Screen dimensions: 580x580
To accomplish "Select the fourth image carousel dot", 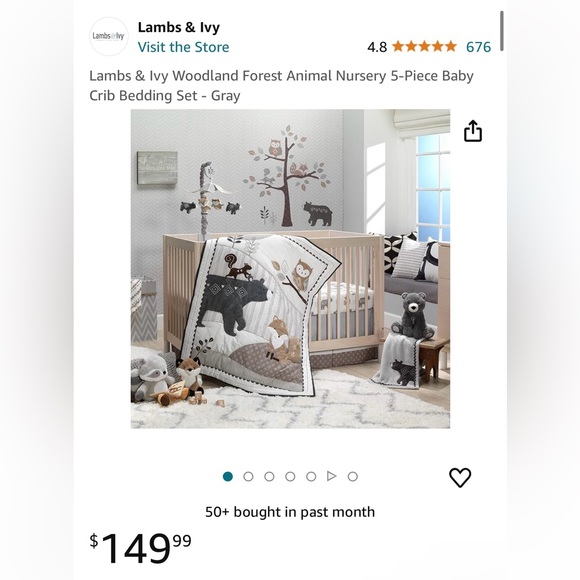I will pyautogui.click(x=290, y=476).
